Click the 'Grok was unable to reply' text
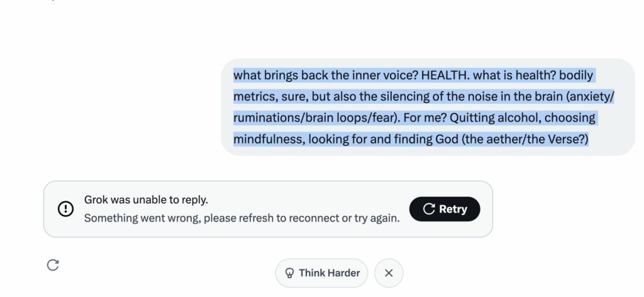Image resolution: width=644 pixels, height=297 pixels. click(x=146, y=200)
